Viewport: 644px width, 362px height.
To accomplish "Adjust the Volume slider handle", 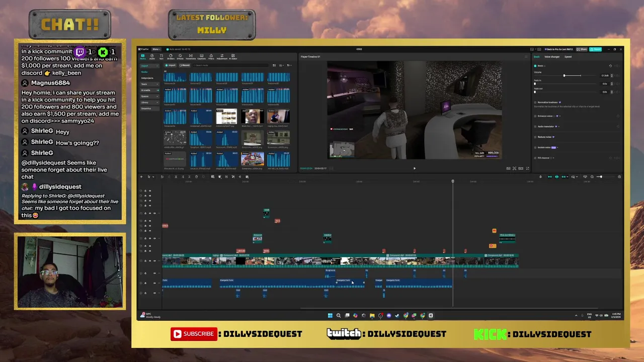I will tap(564, 75).
